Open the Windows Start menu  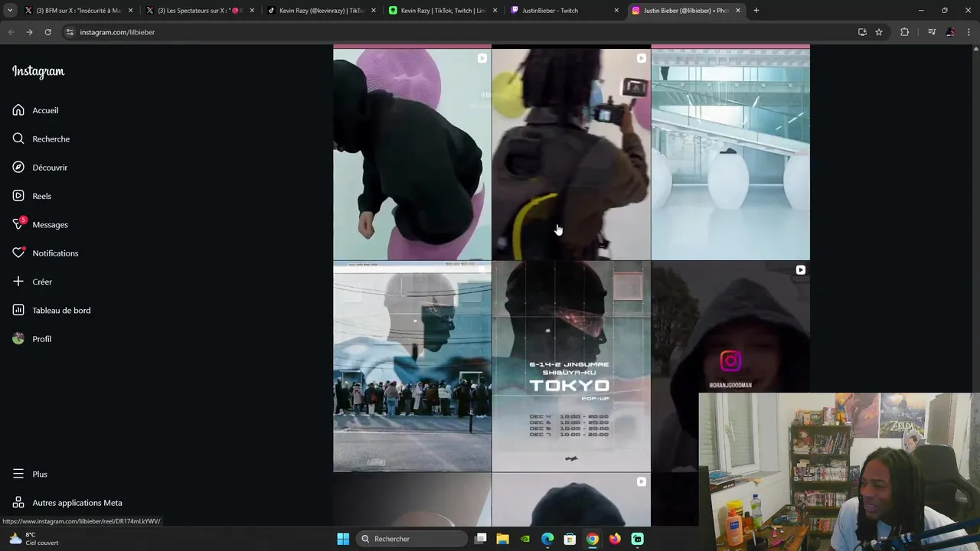pos(343,539)
